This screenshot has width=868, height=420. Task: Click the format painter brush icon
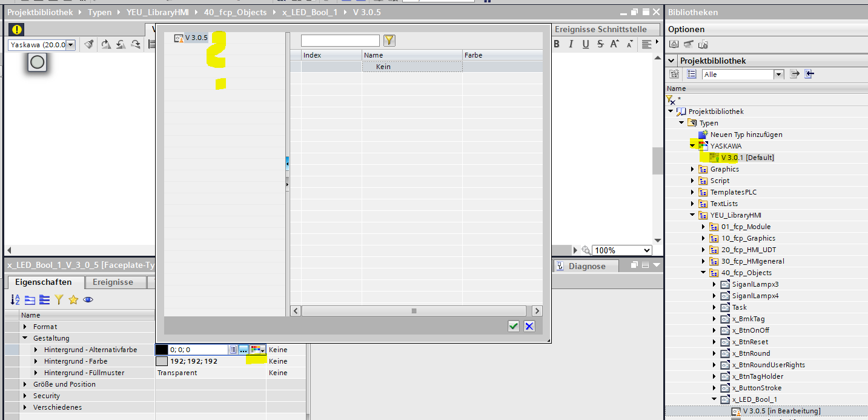point(89,44)
